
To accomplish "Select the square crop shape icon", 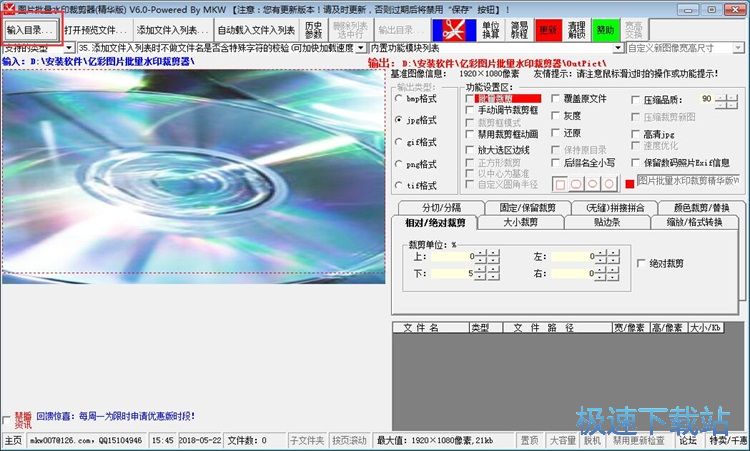I will point(560,184).
